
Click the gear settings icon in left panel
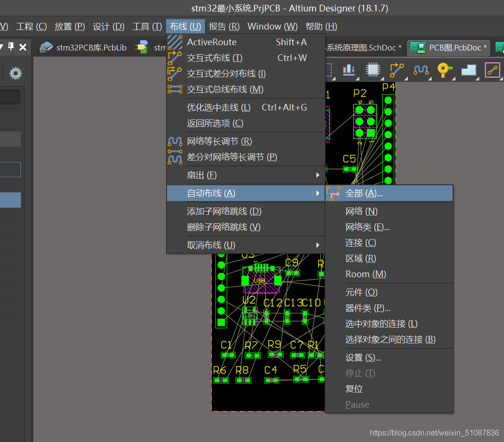pyautogui.click(x=15, y=73)
